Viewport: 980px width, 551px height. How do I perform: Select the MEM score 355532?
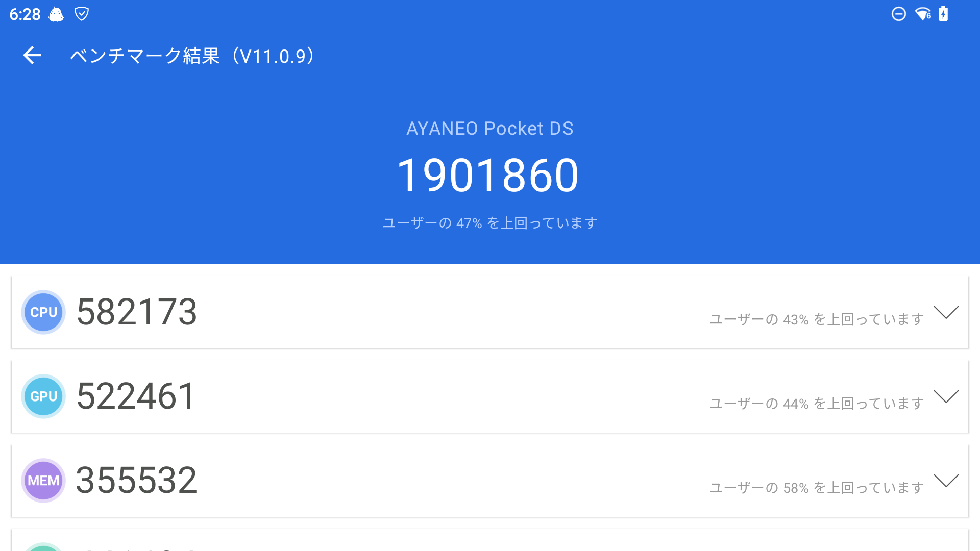point(136,481)
